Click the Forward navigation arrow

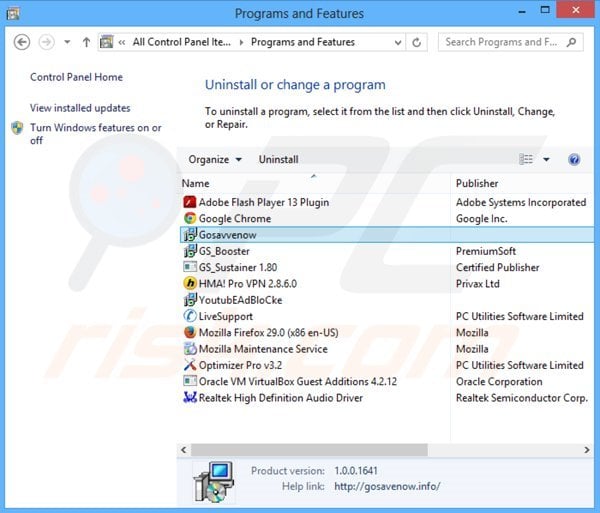pos(47,42)
